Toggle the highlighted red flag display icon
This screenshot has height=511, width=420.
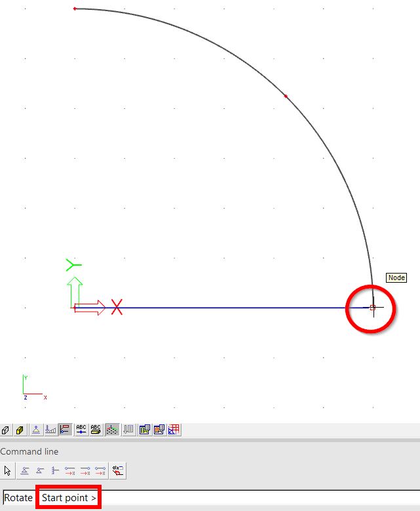click(x=65, y=430)
